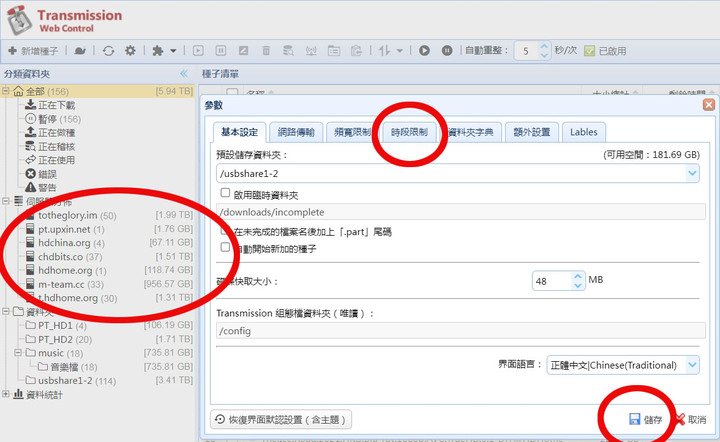720x442 pixels.
Task: Click the cancel (取消) button
Action: click(692, 420)
